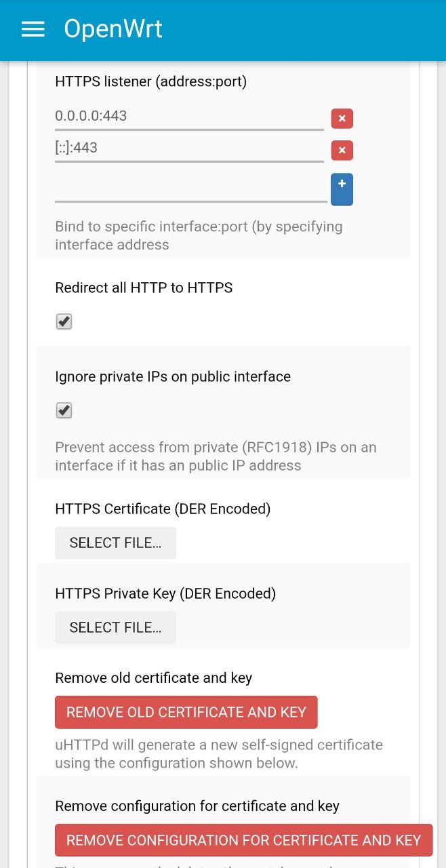Click the OpenWrt header title
Screen dimensions: 446x868
pos(113,29)
